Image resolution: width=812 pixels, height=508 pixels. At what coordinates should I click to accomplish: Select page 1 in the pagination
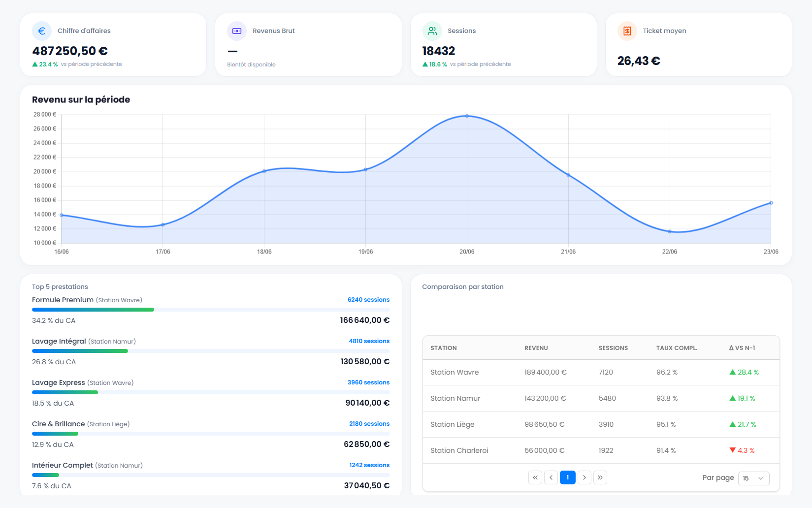tap(568, 477)
